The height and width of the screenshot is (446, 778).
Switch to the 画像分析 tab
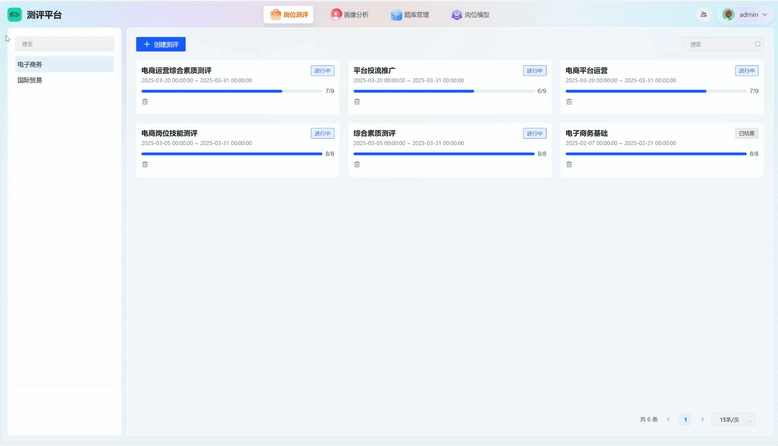[350, 15]
